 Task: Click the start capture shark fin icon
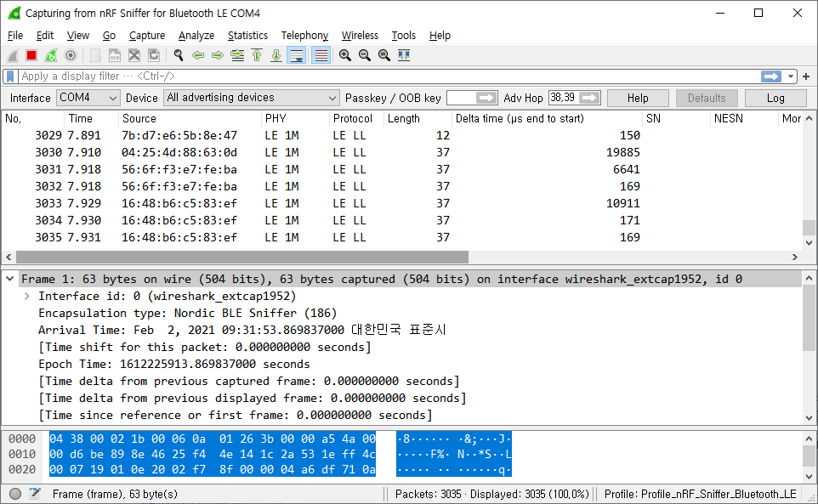[13, 55]
